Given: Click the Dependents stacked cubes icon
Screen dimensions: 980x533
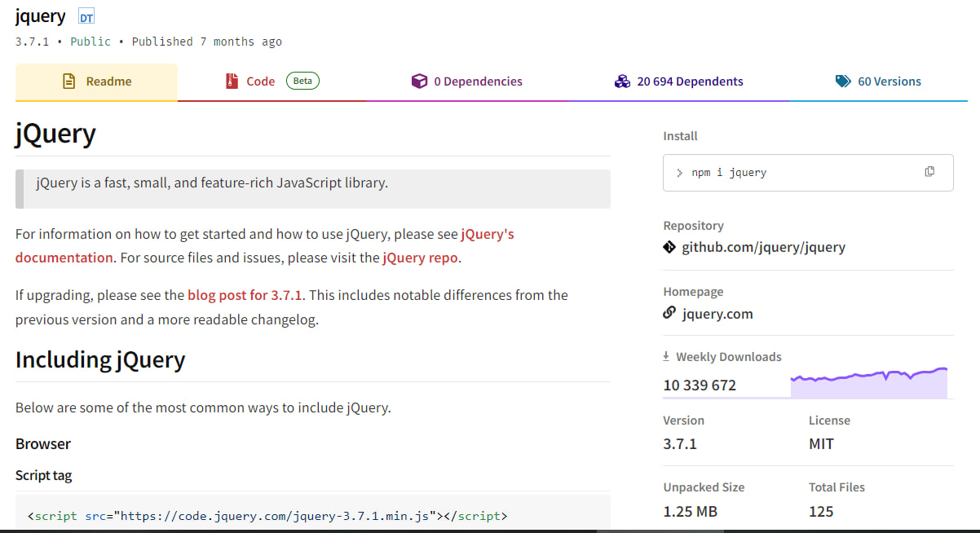Looking at the screenshot, I should (x=622, y=81).
